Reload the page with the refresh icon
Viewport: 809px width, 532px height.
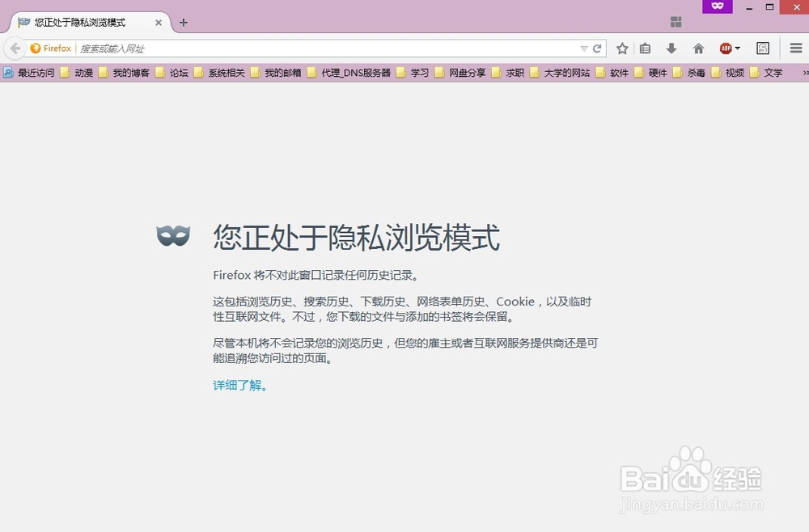(x=598, y=49)
